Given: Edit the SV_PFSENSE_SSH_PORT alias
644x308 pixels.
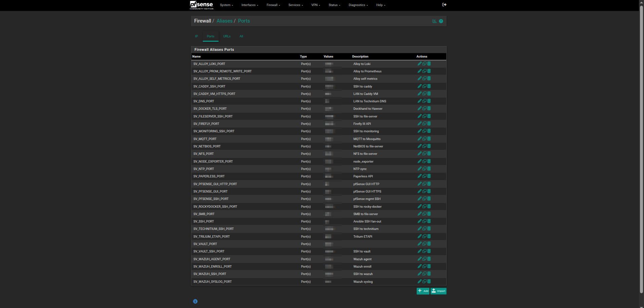Looking at the screenshot, I should [419, 199].
